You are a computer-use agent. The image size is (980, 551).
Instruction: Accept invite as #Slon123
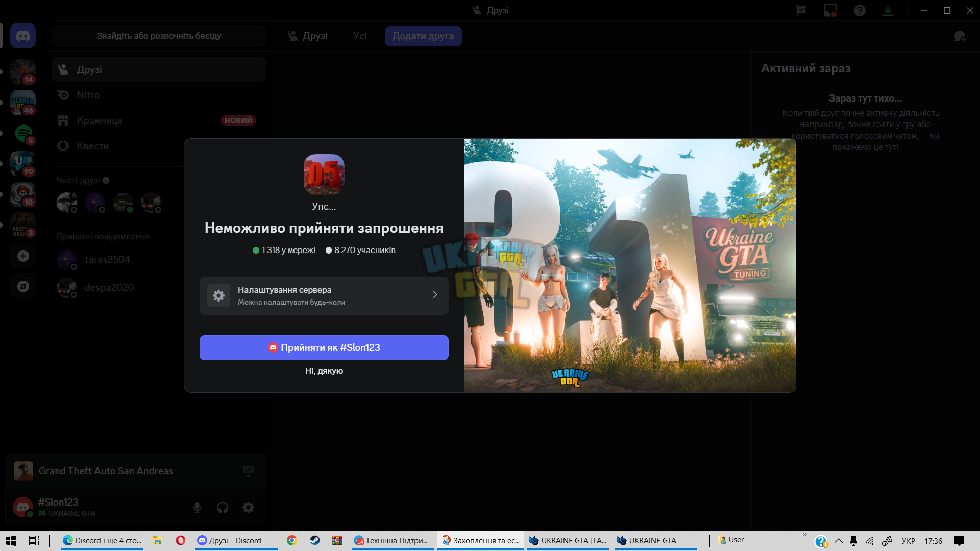click(324, 347)
